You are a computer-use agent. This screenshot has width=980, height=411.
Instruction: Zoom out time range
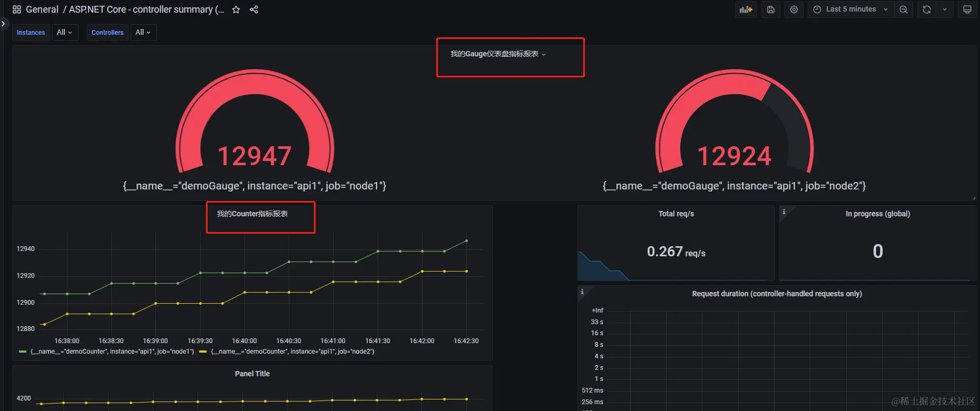(x=904, y=9)
